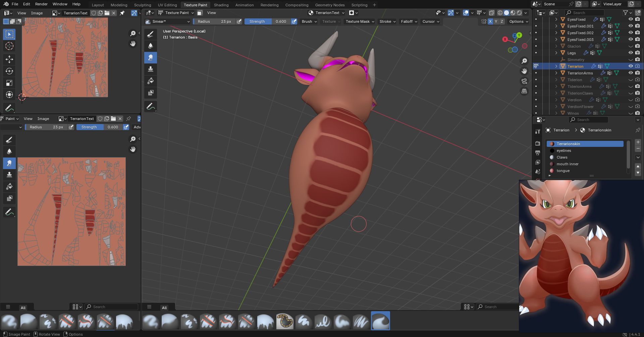Select the Annotate tool in 3D viewport toolbar
Image resolution: width=644 pixels, height=337 pixels.
pos(151,107)
